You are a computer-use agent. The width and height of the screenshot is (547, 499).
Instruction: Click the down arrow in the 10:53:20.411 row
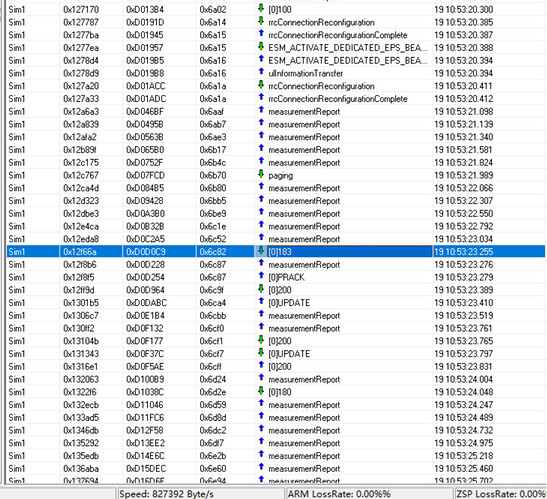click(x=261, y=85)
